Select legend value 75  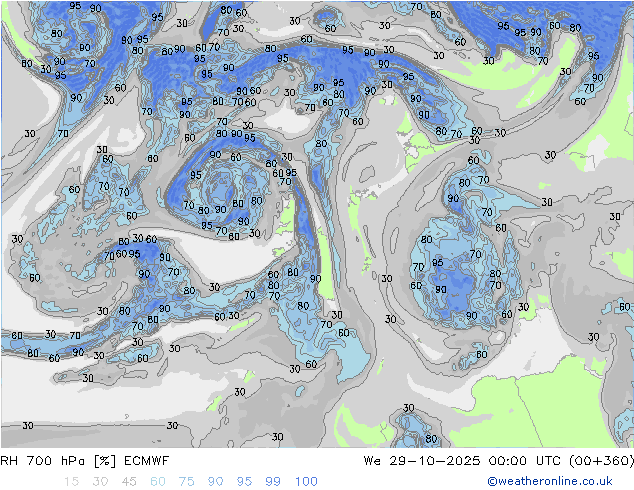point(186,482)
